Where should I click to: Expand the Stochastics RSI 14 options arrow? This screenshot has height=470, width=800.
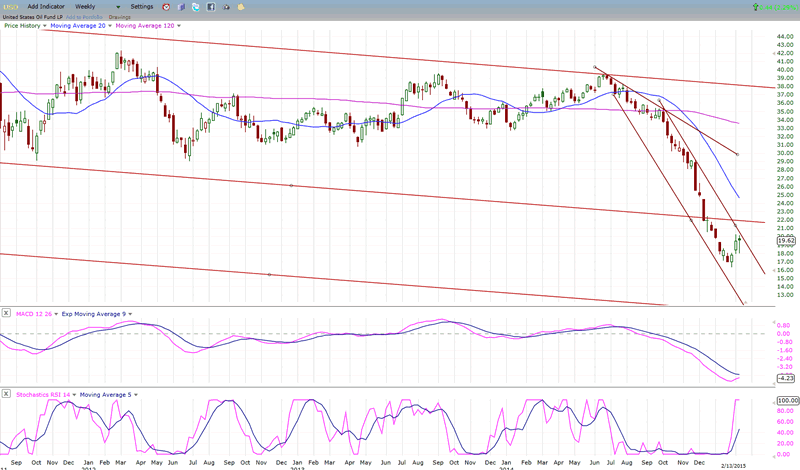pos(74,394)
